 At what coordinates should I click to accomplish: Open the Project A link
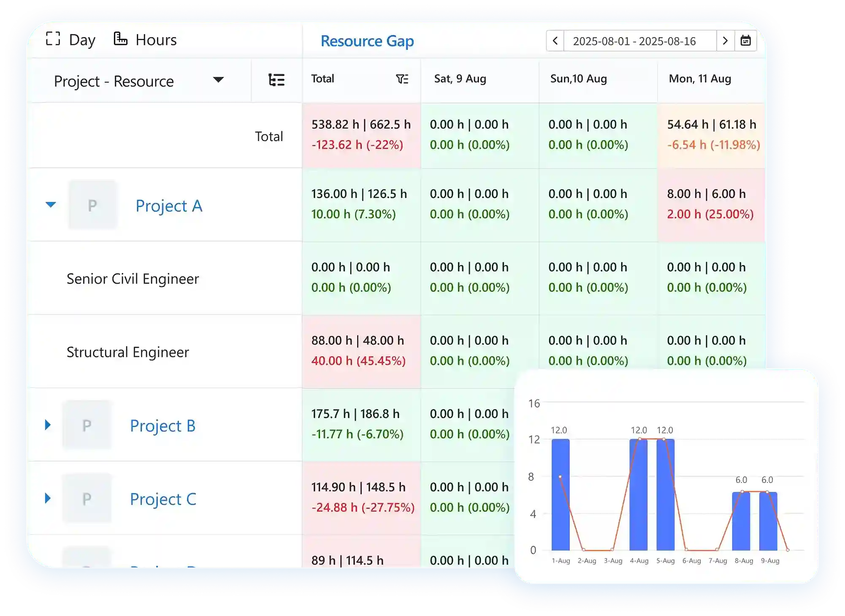[x=169, y=206]
